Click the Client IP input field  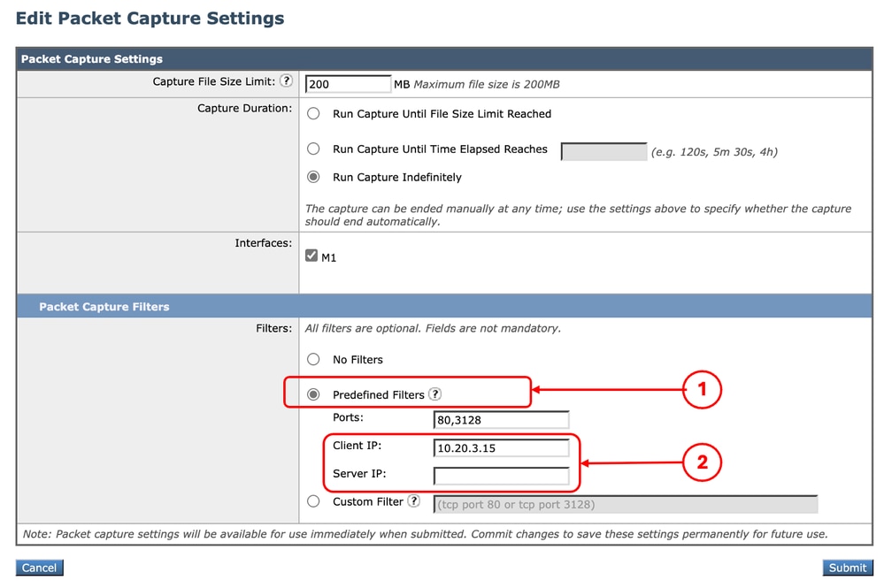point(501,447)
